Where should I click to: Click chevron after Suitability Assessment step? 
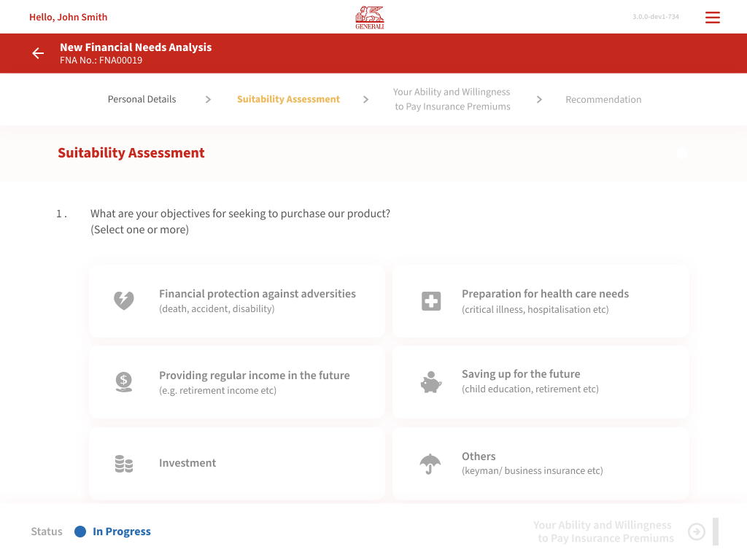click(365, 99)
